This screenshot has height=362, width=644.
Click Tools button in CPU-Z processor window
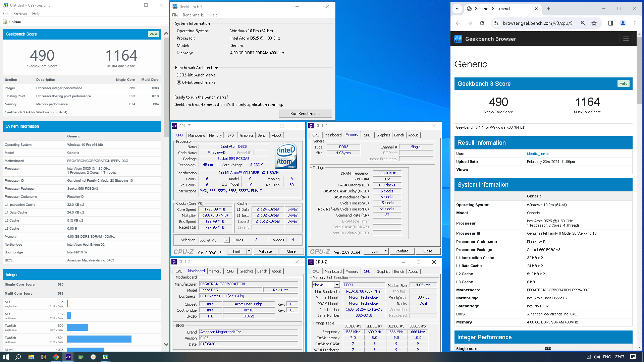point(237,251)
